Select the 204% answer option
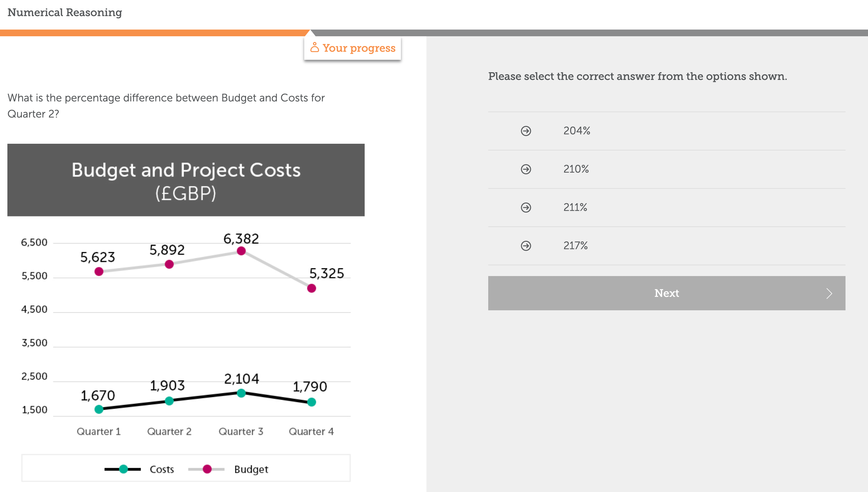The height and width of the screenshot is (492, 868). (x=576, y=130)
